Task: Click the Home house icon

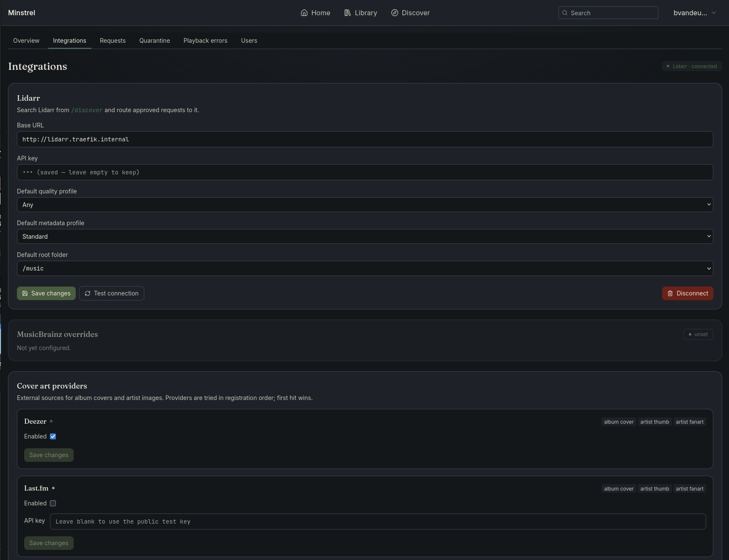Action: click(x=304, y=13)
